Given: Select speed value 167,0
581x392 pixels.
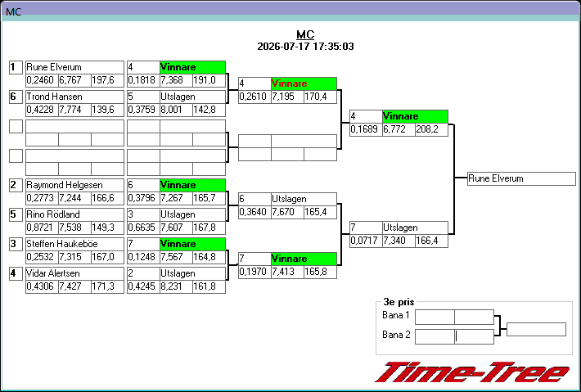Looking at the screenshot, I should coord(108,257).
